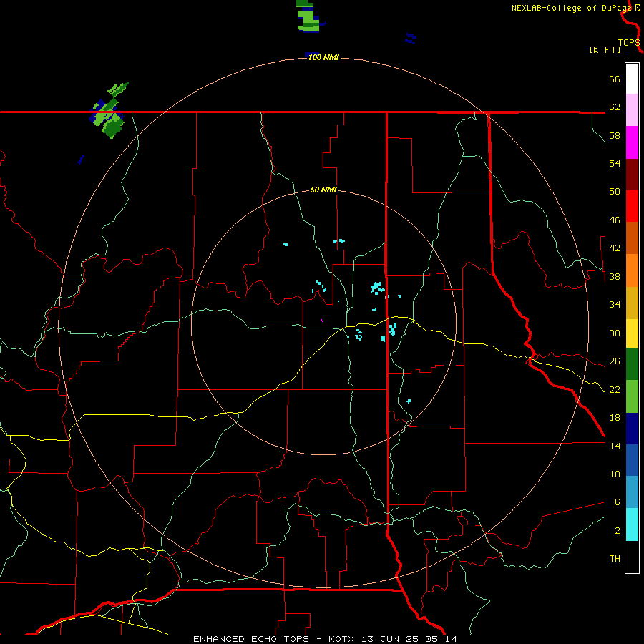This screenshot has width=644, height=644.
Task: Click the "58" legend value
Action: click(x=615, y=135)
